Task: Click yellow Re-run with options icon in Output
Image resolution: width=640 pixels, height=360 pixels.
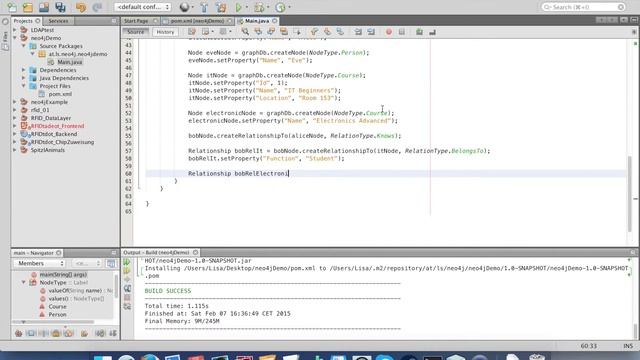Action: [127, 271]
